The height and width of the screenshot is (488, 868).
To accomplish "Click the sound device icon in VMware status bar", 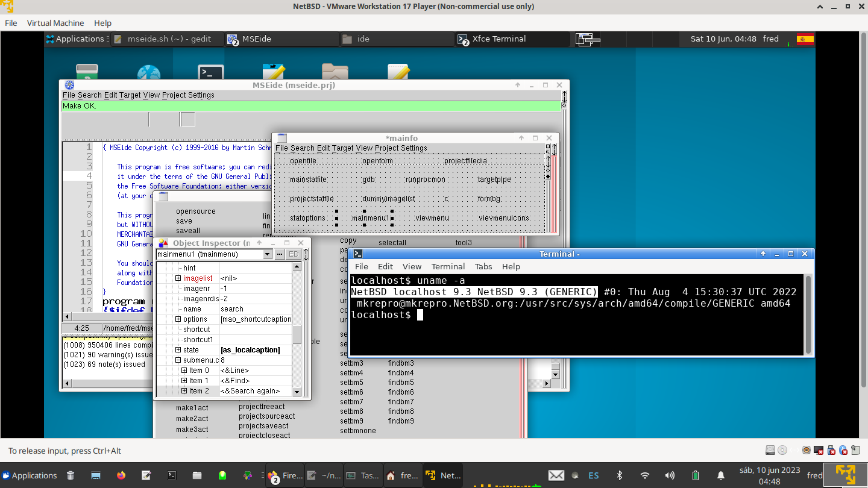I will pos(806,450).
